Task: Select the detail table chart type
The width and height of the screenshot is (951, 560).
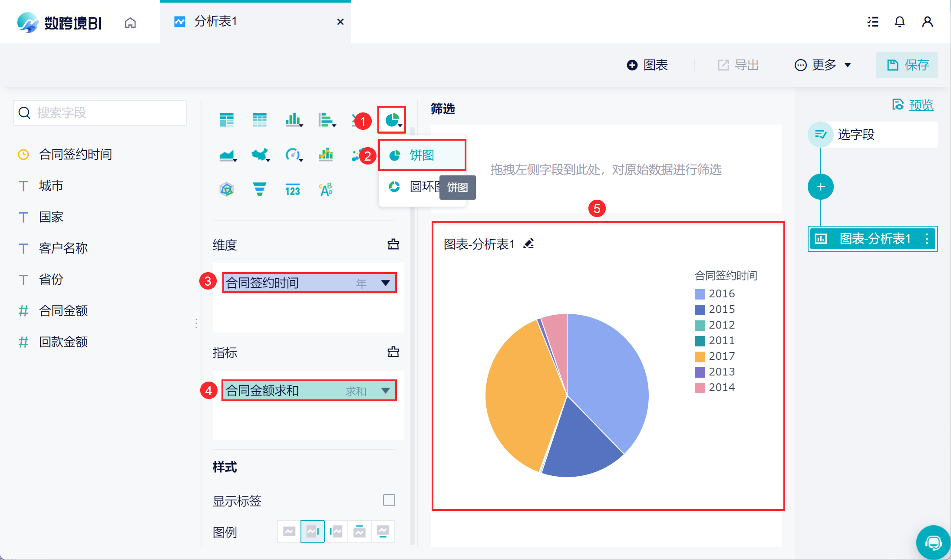Action: (x=260, y=120)
